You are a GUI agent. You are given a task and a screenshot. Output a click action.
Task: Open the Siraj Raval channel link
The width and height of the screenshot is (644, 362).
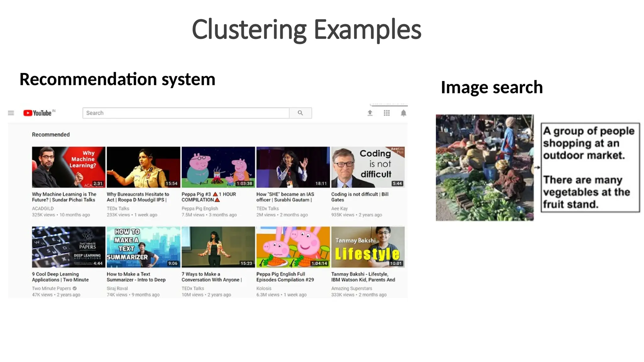[x=117, y=288]
